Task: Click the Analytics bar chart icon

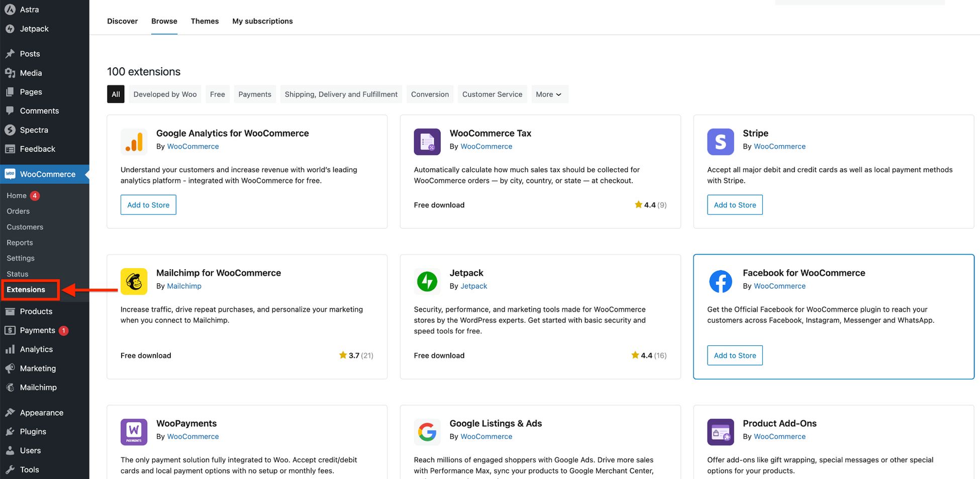Action: (10, 349)
